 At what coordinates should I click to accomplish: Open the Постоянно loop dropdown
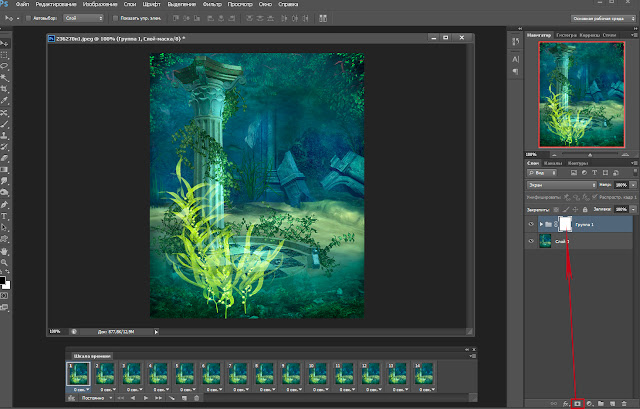point(96,398)
